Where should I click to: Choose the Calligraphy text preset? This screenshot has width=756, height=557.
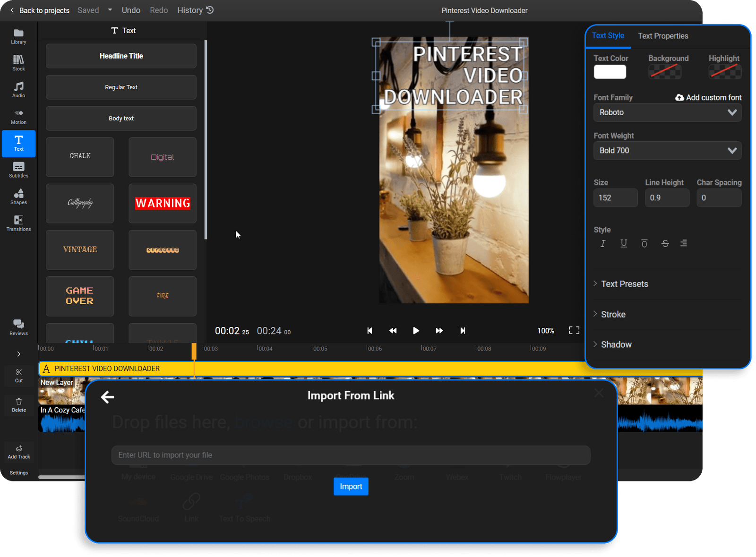coord(80,203)
